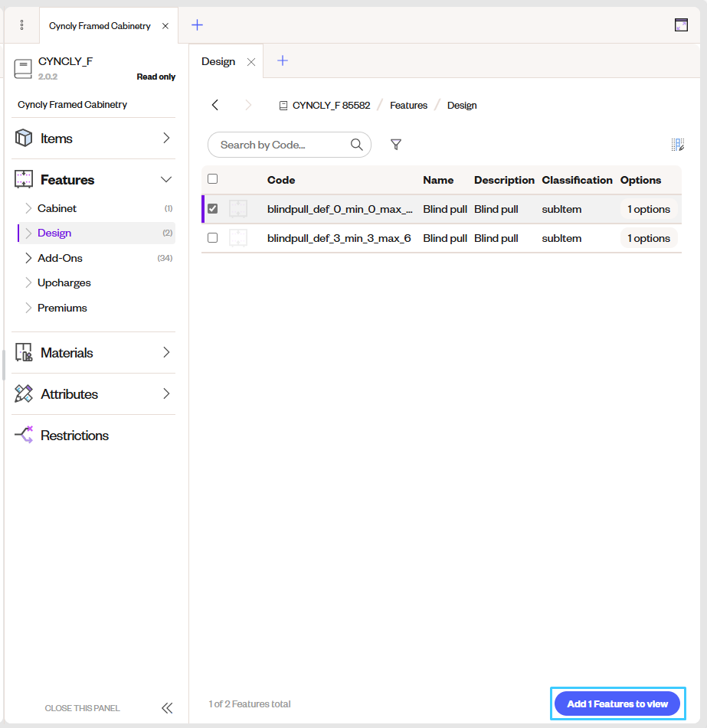
Task: Expand the Cabinet tree item
Action: coord(28,207)
